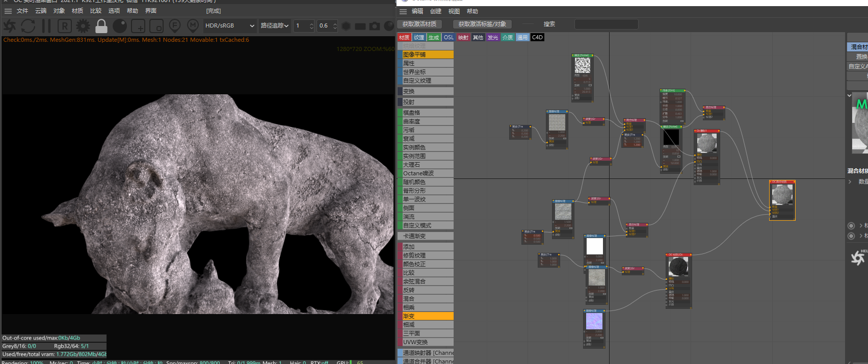Select first material radio button in mix panel
The height and width of the screenshot is (364, 868).
(x=851, y=225)
